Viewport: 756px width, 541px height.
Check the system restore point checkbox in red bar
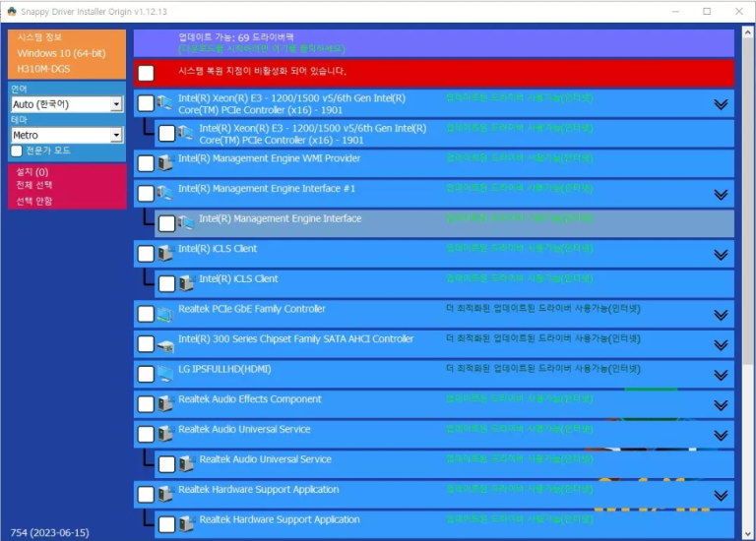tap(146, 73)
